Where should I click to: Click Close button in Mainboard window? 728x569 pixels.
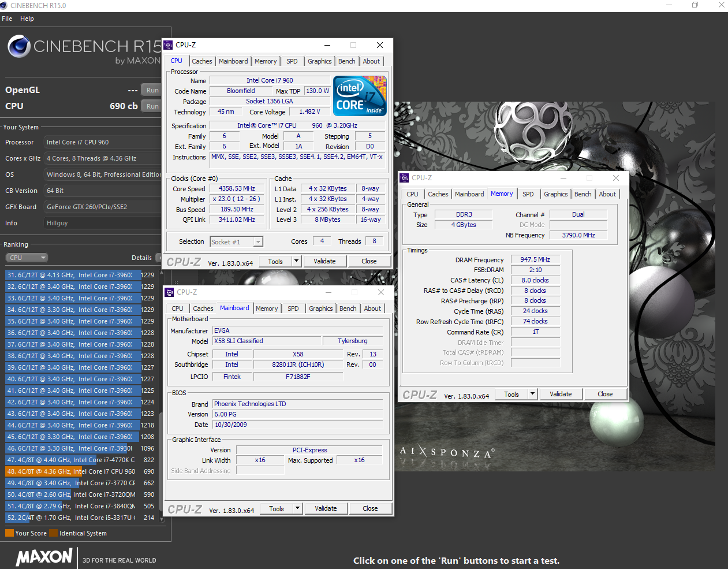370,508
